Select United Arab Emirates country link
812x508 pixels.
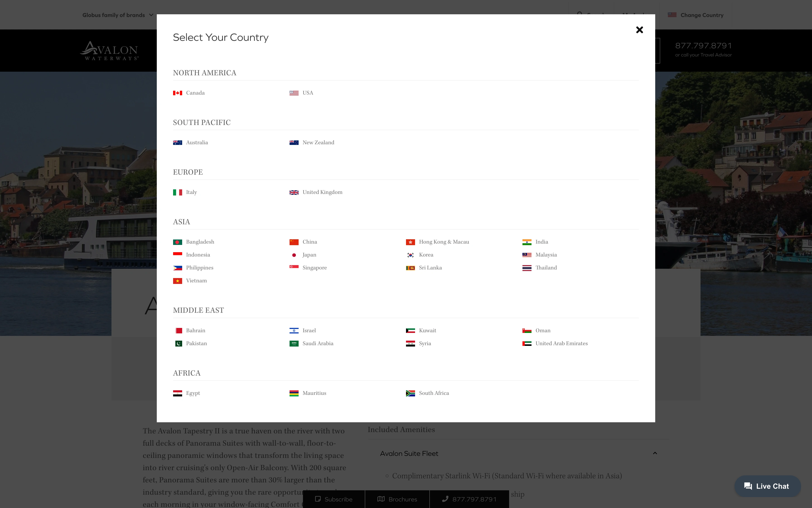click(555, 344)
